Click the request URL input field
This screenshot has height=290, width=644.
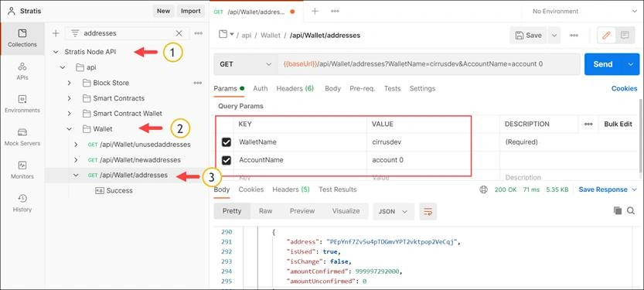click(x=428, y=64)
